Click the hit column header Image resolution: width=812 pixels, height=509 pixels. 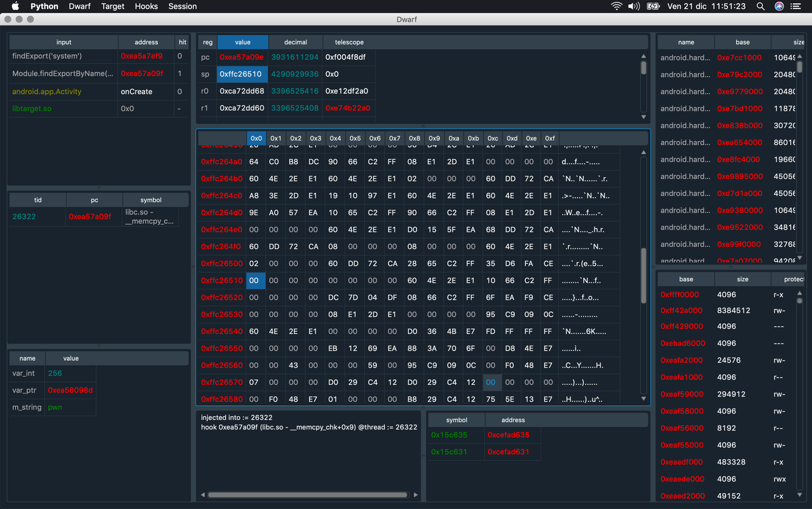tap(182, 42)
